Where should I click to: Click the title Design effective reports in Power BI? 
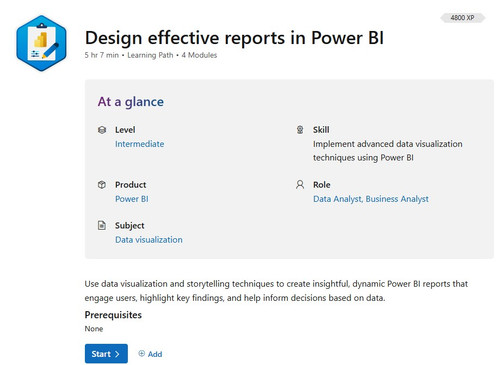click(x=234, y=38)
